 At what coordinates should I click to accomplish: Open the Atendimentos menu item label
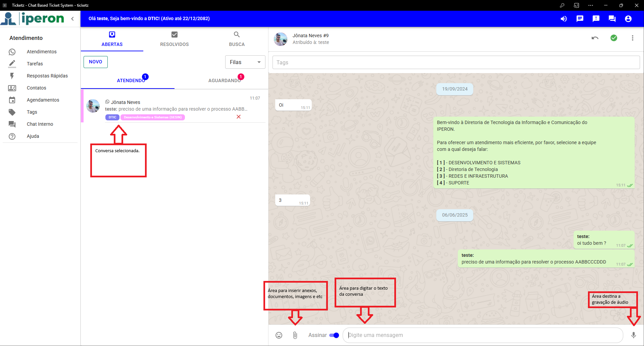pyautogui.click(x=42, y=52)
